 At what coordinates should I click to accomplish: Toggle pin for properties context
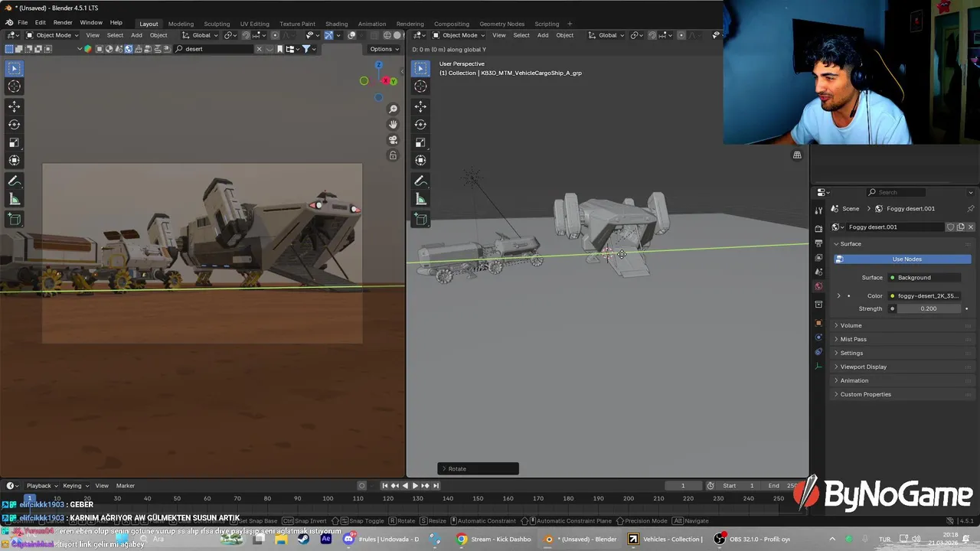[x=971, y=208]
